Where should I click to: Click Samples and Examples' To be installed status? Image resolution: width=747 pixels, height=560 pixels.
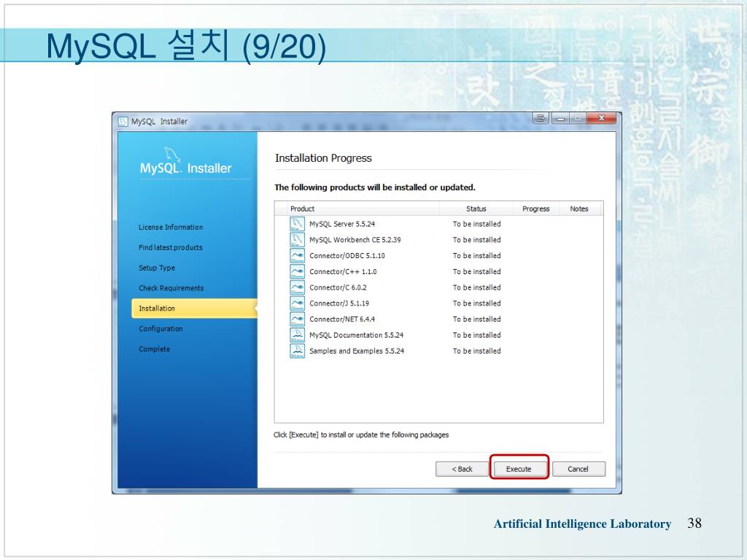click(x=477, y=351)
